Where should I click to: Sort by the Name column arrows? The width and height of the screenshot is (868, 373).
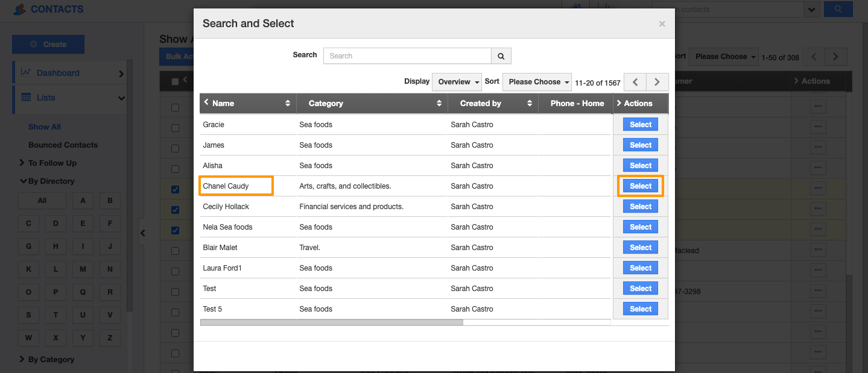click(288, 104)
